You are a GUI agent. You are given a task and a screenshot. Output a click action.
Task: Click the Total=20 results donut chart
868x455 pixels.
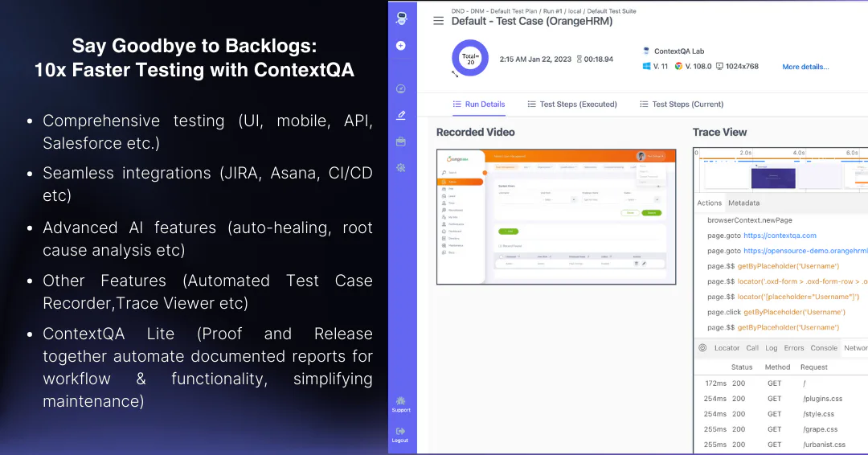(470, 58)
